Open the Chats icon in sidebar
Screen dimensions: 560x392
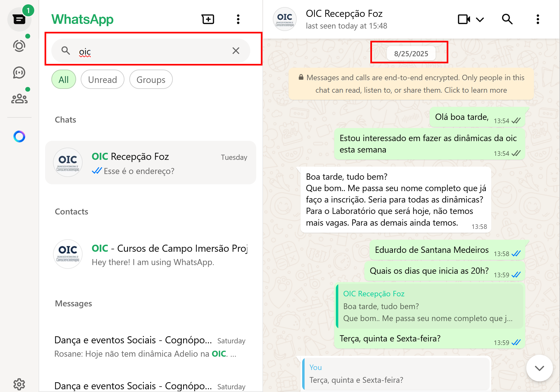pyautogui.click(x=19, y=19)
